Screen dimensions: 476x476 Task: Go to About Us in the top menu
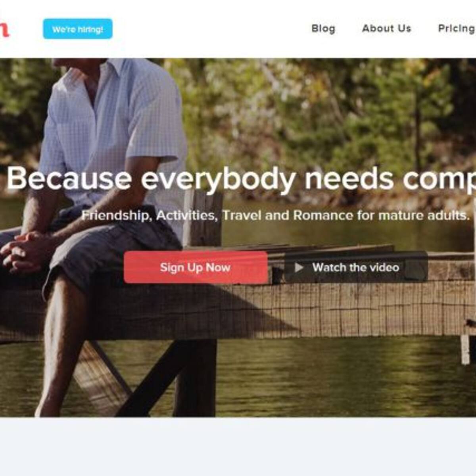[386, 29]
